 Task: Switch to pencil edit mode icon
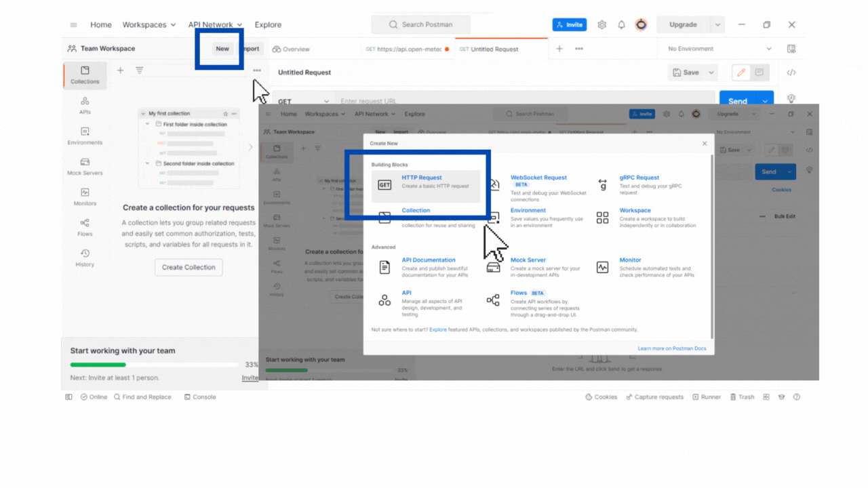tap(741, 73)
